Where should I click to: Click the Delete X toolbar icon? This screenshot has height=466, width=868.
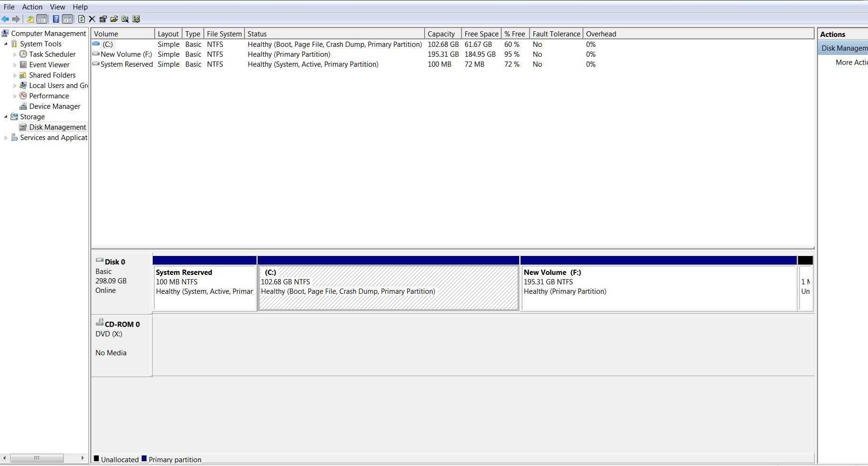(92, 19)
